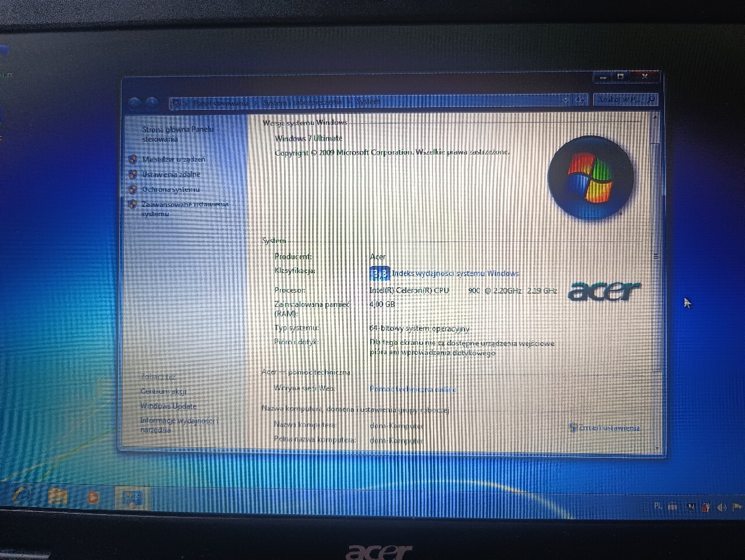Open Action Center flag tray icon
Screen dimensions: 745x560
737,507
